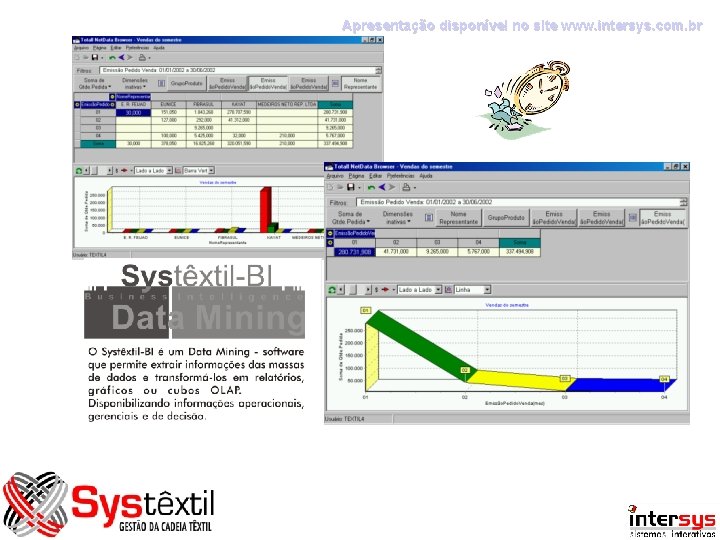Image resolution: width=720 pixels, height=540 pixels.
Task: Open Página menu in line chart window
Action: coord(356,176)
